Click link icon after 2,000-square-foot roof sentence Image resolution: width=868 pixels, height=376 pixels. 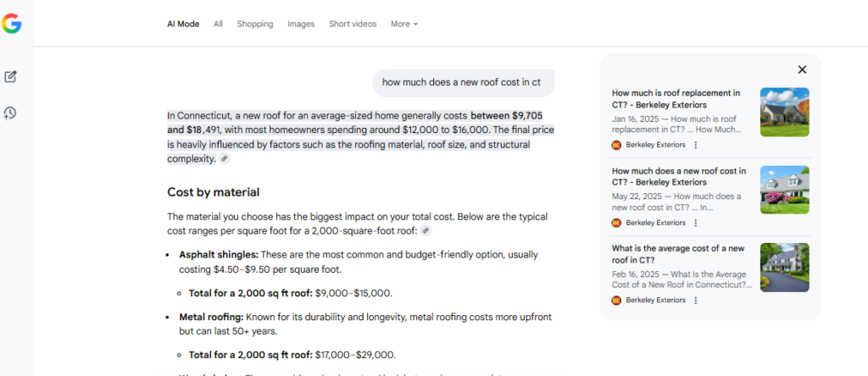(x=426, y=230)
